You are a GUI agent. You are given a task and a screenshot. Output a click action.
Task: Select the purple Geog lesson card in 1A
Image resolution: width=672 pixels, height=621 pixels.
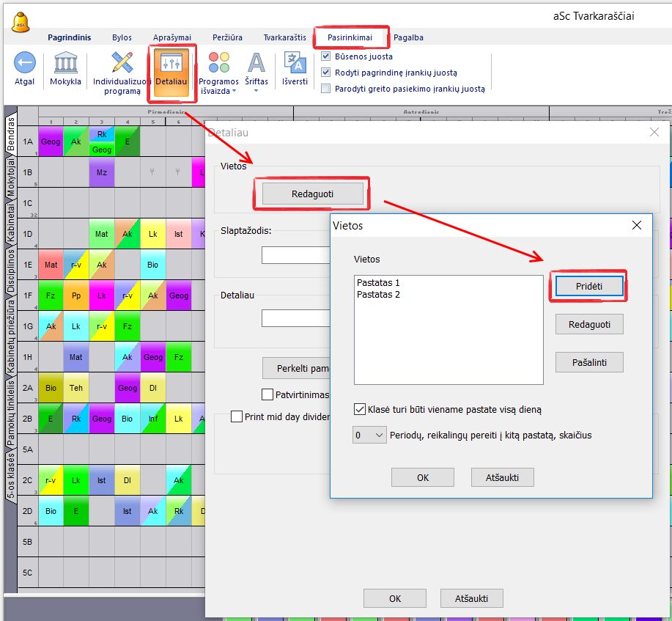(x=51, y=142)
